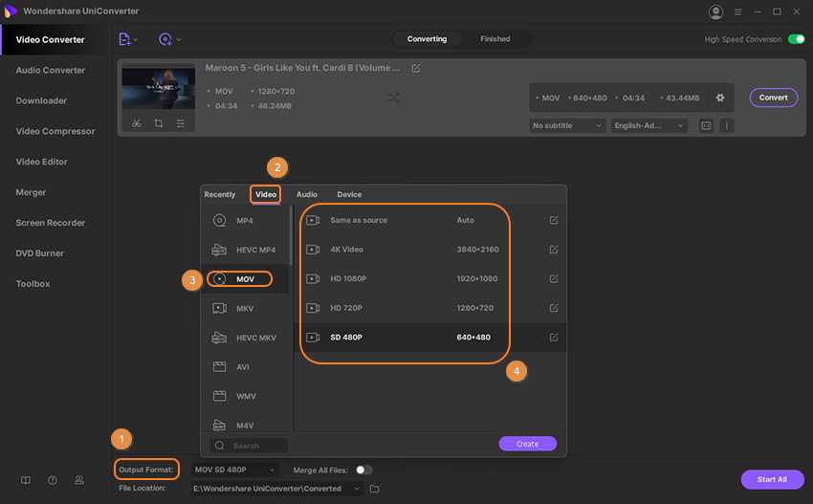
Task: Open the output folder icon
Action: coord(375,489)
